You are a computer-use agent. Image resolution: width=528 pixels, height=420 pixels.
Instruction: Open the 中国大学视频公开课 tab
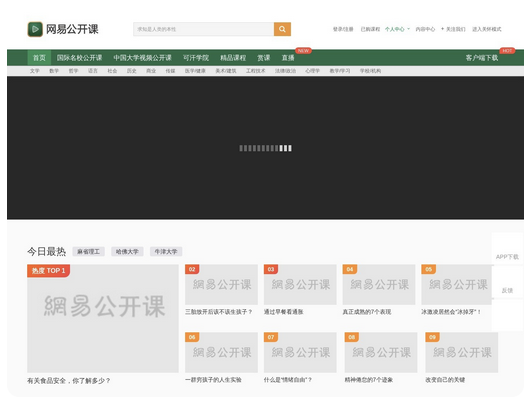[x=142, y=58]
